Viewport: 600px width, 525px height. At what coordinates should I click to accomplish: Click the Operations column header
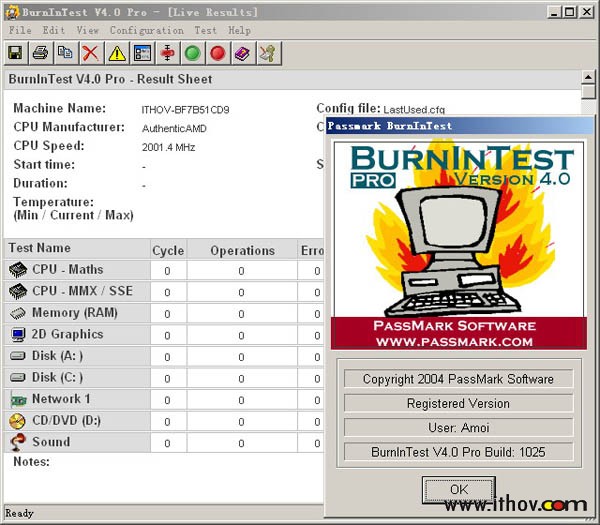click(x=243, y=251)
